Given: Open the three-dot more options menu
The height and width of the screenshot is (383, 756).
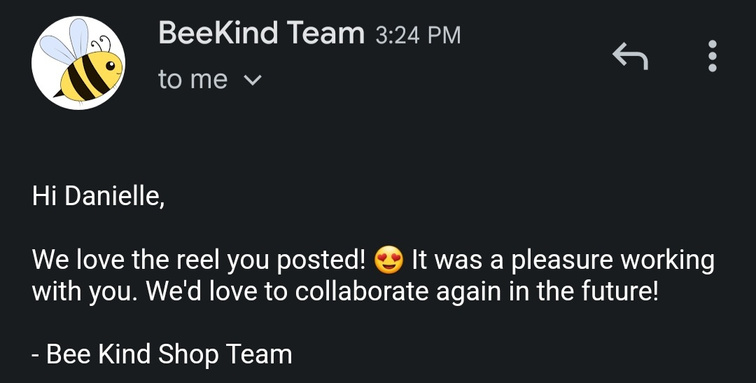Looking at the screenshot, I should pyautogui.click(x=713, y=56).
